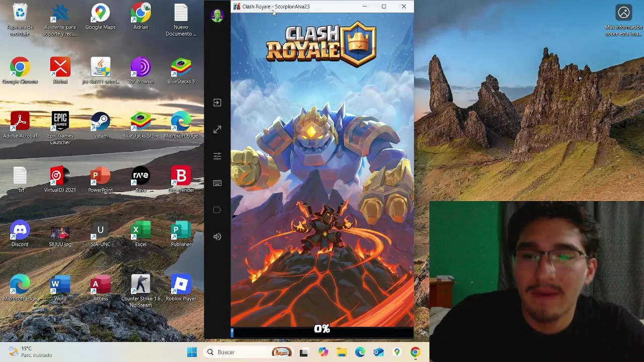The height and width of the screenshot is (362, 644).
Task: Launch Google Chrome from the desktop
Action: coord(20,71)
